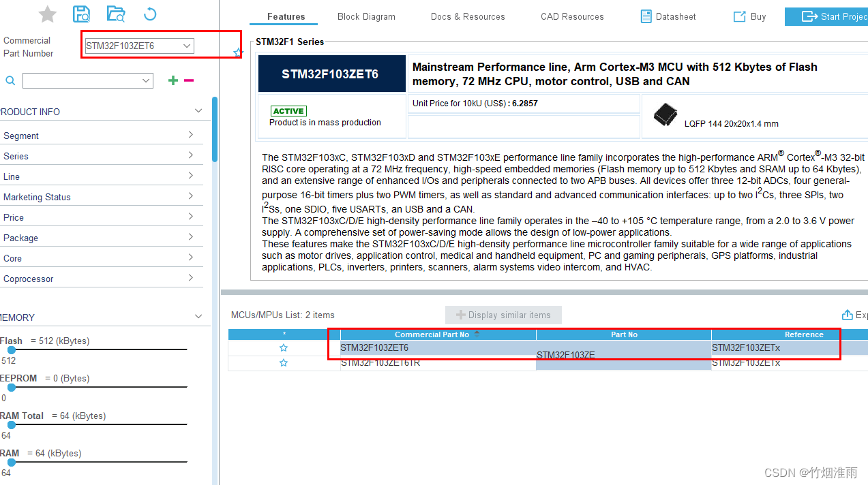Screen dimensions: 868x485
Task: Click the star next to part number dropdown
Action: click(x=238, y=52)
